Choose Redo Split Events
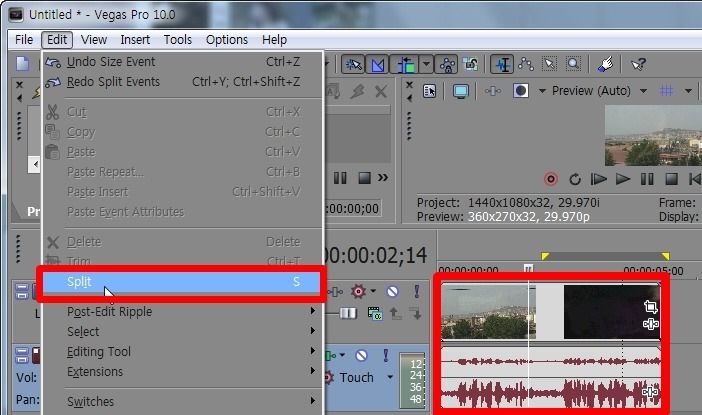 182,82
